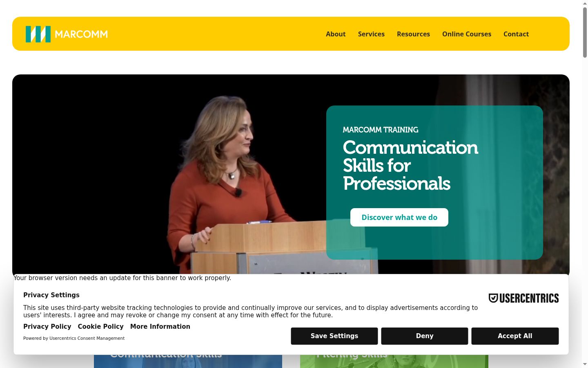
Task: Accept All cookies in the banner
Action: coord(515,336)
